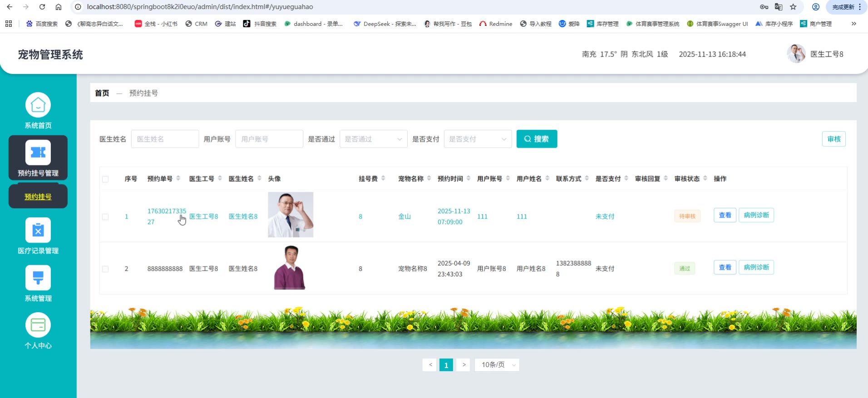Focus the 医生姓名 search field

pyautogui.click(x=165, y=139)
